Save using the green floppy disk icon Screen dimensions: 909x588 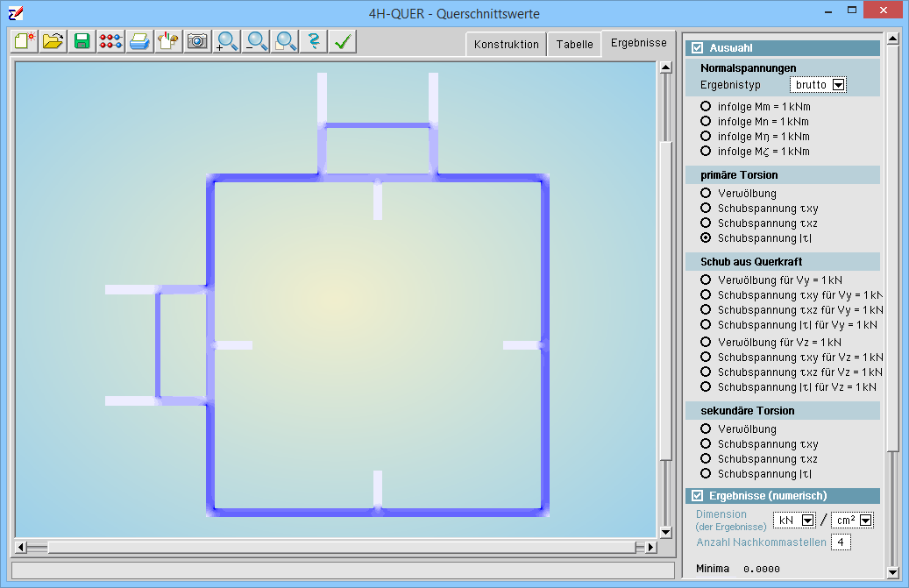point(82,41)
